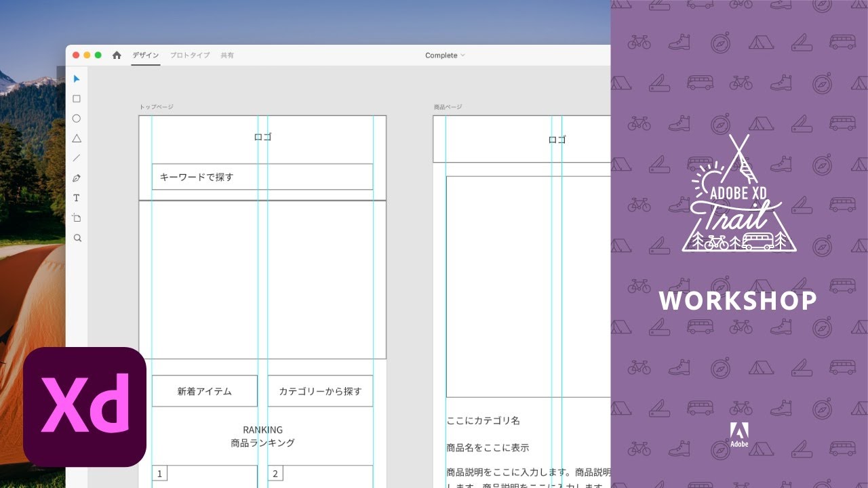This screenshot has width=868, height=488.
Task: Select the large image placeholder on 商品ページ
Action: pyautogui.click(x=528, y=287)
